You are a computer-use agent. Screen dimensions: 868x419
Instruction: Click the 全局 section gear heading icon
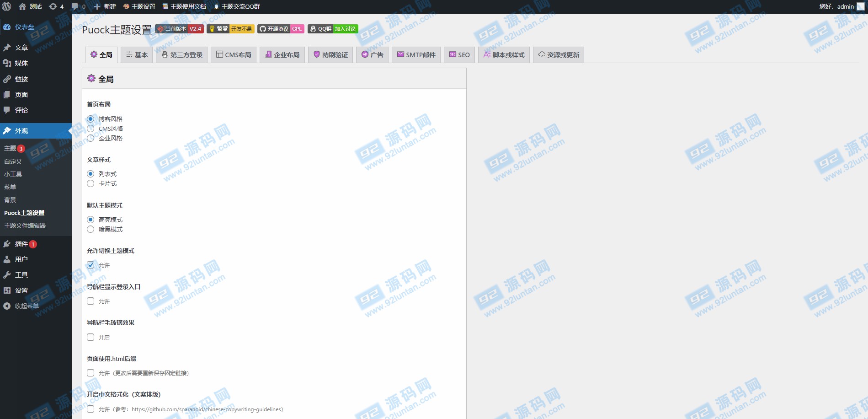tap(91, 79)
